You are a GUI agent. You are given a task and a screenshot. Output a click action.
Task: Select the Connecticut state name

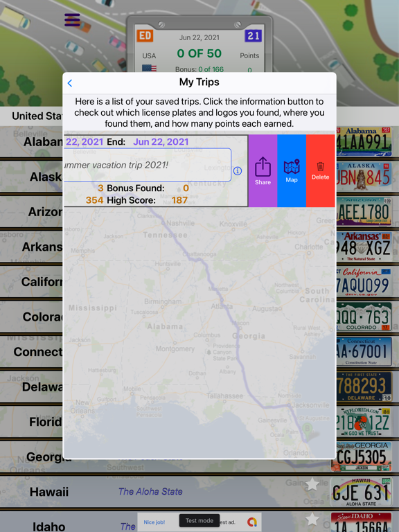coord(38,352)
